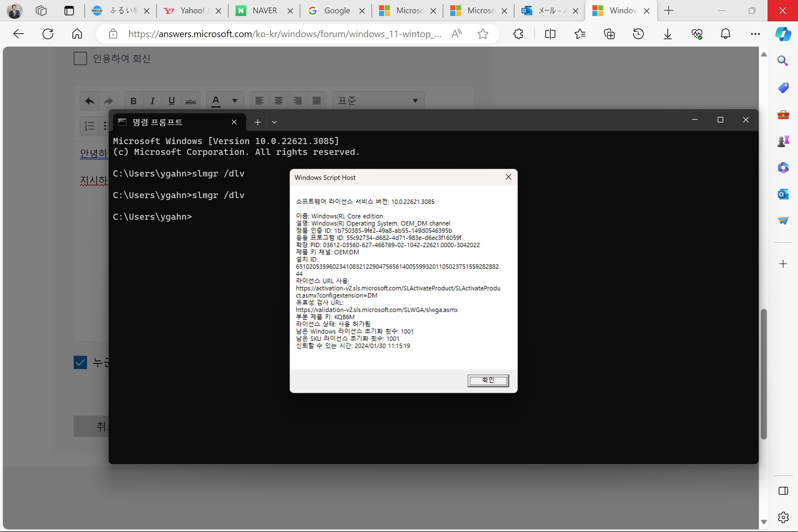Go to the browser home page

[77, 34]
